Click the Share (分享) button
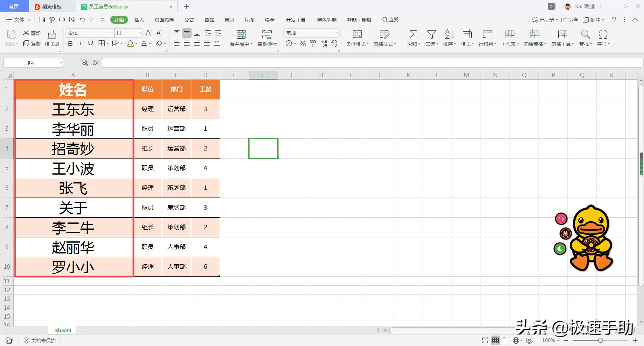This screenshot has height=346, width=644. 570,20
